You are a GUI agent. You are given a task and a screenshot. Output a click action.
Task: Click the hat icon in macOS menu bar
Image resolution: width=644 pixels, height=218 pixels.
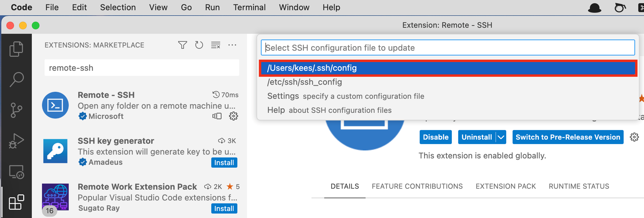(595, 8)
